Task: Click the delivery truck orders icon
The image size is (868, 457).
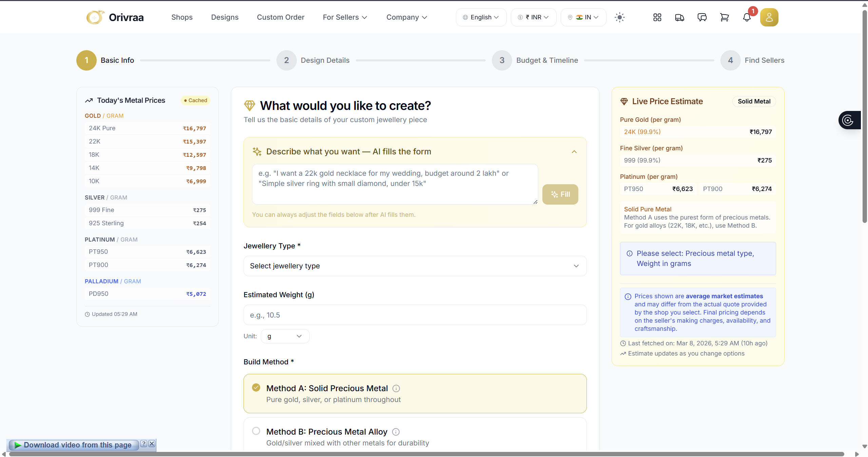Action: 679,17
